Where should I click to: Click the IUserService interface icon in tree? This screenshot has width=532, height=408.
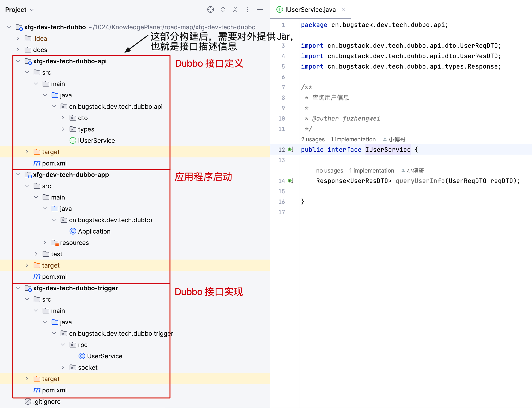73,140
